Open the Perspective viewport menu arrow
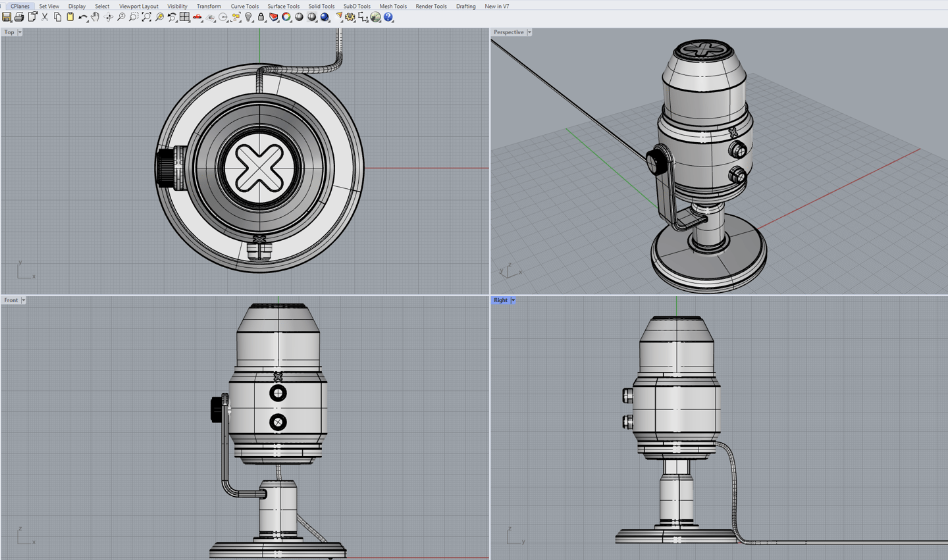This screenshot has width=948, height=560. (531, 32)
